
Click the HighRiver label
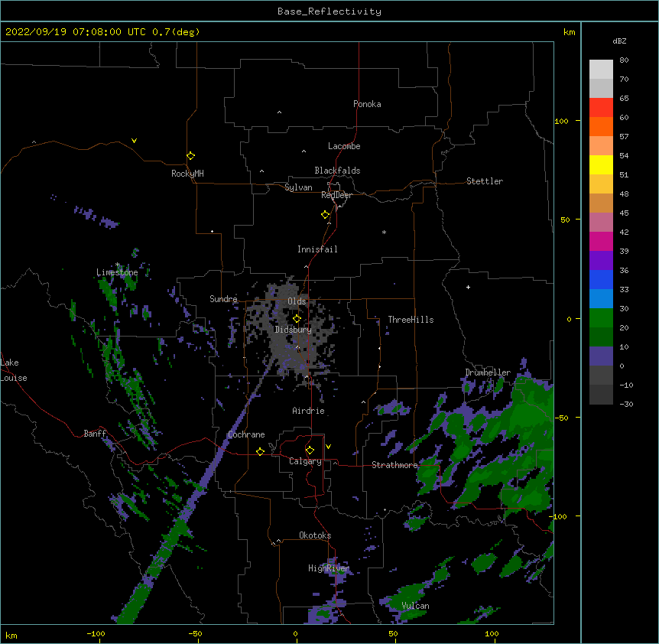tap(329, 568)
